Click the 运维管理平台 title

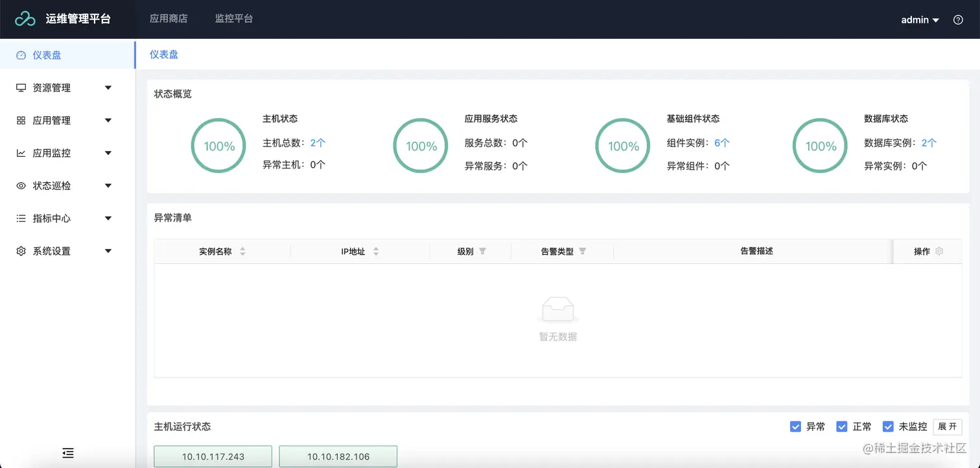tap(78, 19)
